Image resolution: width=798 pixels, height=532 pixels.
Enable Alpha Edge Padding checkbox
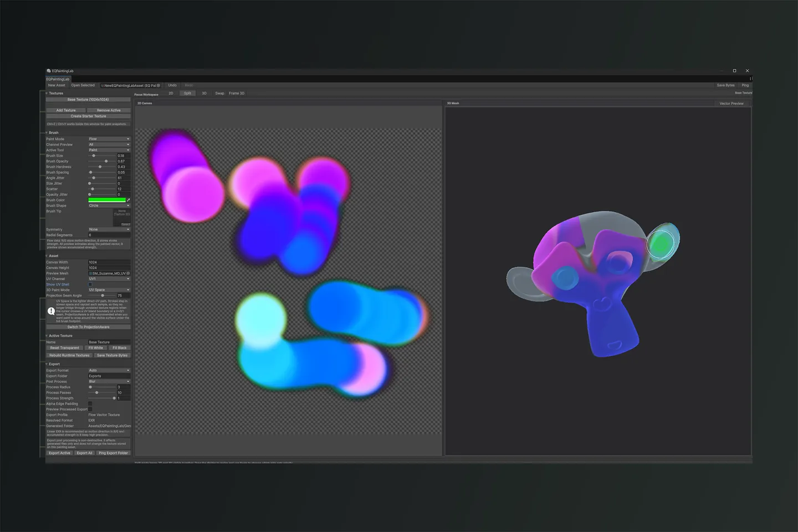point(90,403)
